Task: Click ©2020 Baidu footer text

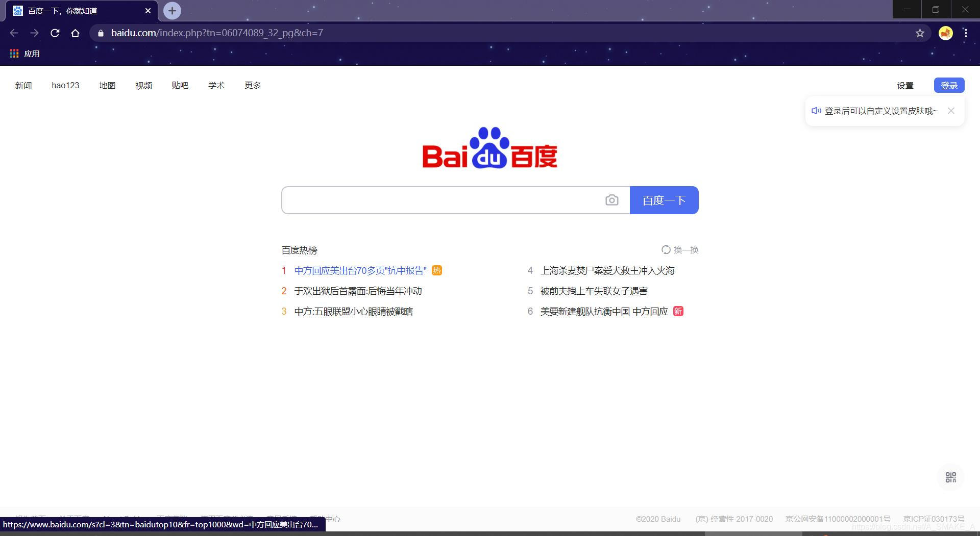Action: click(658, 519)
